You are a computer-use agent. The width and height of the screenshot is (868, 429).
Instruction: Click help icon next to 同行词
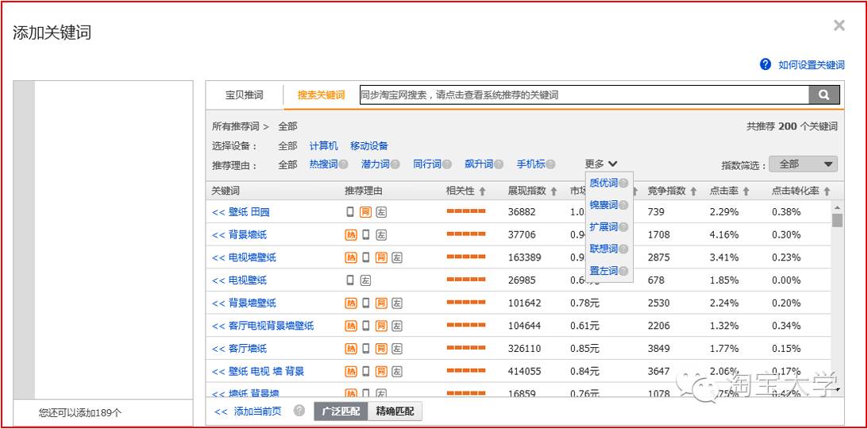pyautogui.click(x=447, y=164)
